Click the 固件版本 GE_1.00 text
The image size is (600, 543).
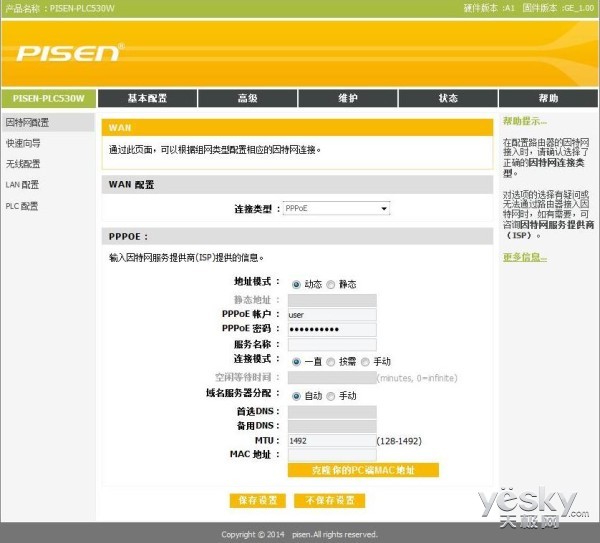558,8
